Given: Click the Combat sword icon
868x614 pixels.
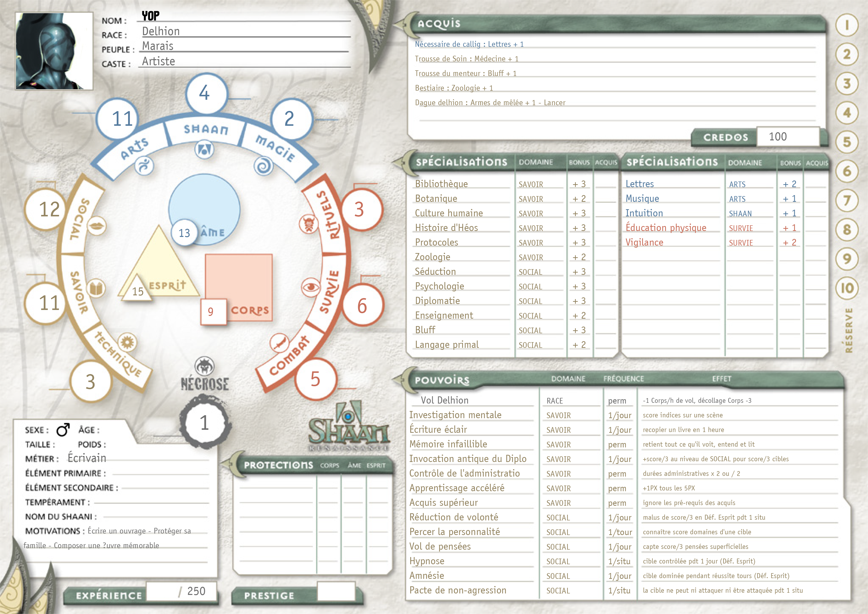Looking at the screenshot, I should [279, 343].
